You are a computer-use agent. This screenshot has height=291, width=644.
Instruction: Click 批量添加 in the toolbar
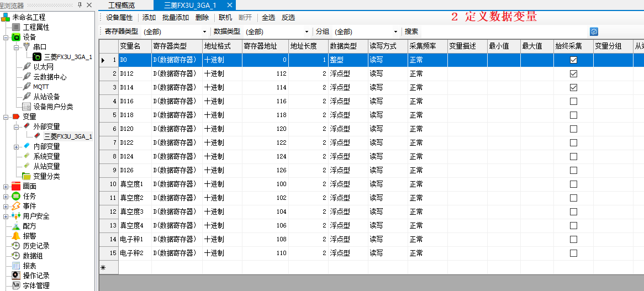click(176, 18)
